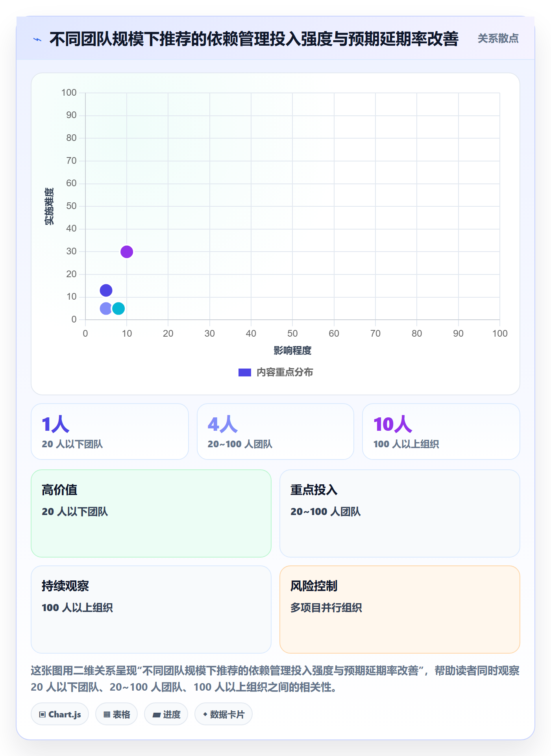Click the 20~100 人团队 text in 重点投入
Viewport: 551px width, 756px height.
pyautogui.click(x=325, y=511)
